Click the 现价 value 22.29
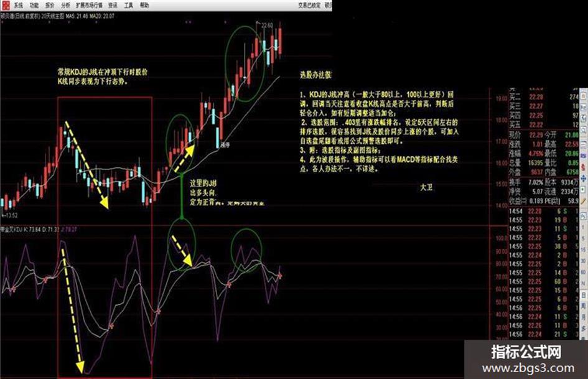 [x=536, y=134]
